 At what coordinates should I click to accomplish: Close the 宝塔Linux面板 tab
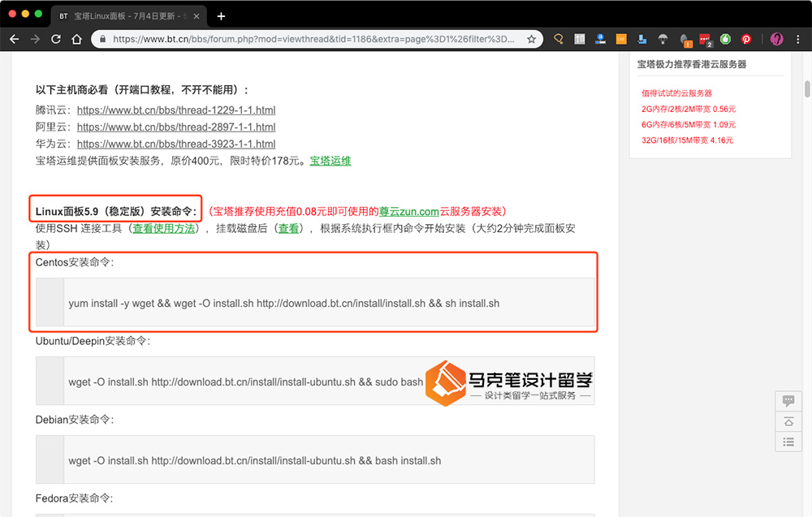(197, 16)
